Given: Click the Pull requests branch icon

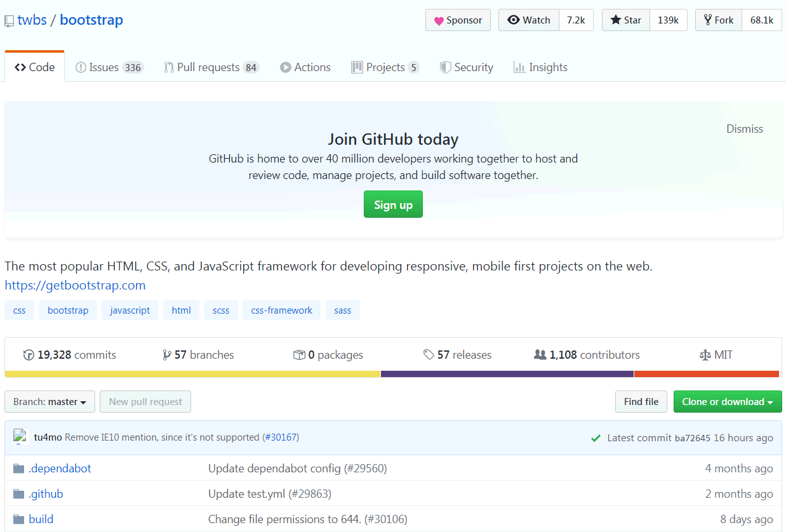Looking at the screenshot, I should tap(169, 67).
